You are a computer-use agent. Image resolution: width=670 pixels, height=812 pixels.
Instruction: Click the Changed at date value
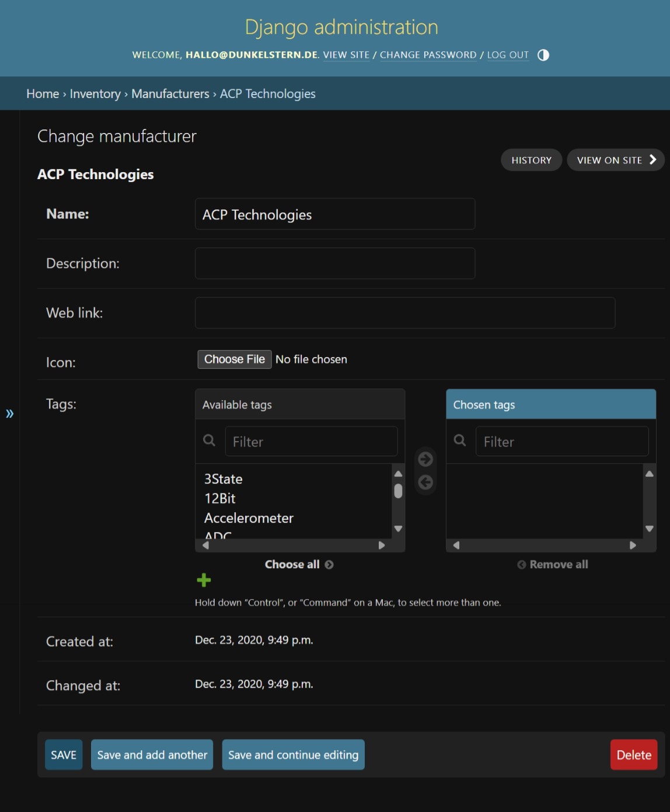pyautogui.click(x=254, y=684)
